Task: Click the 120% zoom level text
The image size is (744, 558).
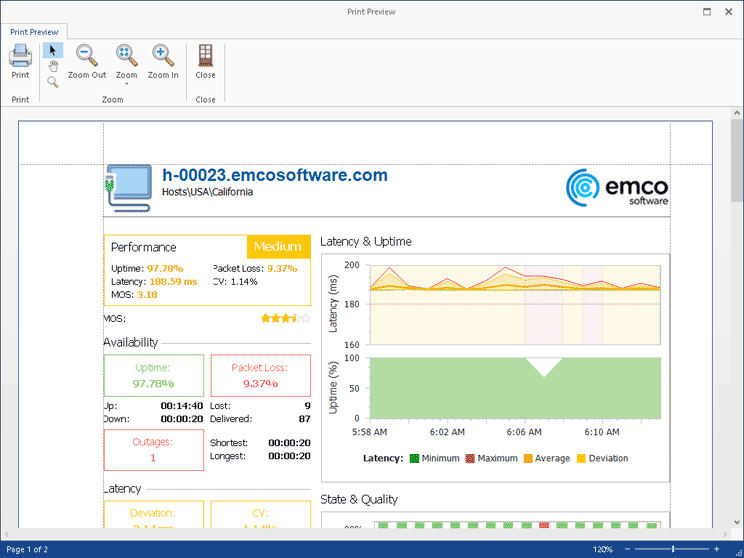Action: coord(603,549)
